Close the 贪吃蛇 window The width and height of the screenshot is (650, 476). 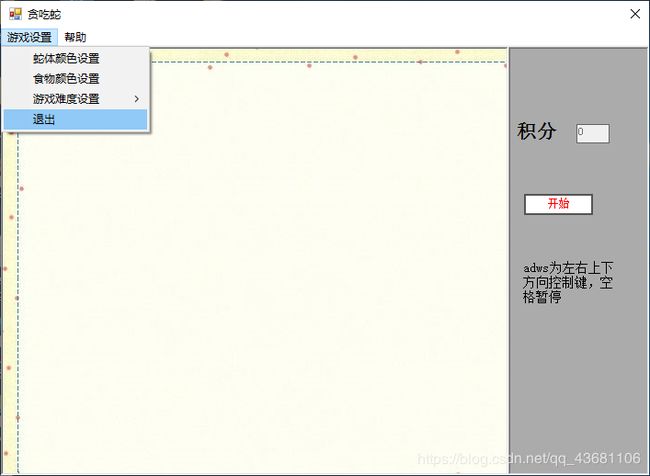(635, 14)
